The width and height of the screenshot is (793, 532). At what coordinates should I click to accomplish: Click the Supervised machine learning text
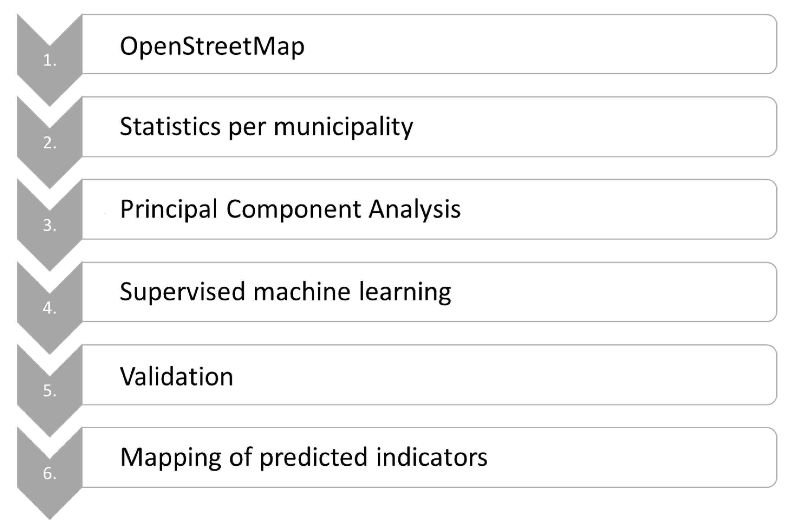pos(285,293)
